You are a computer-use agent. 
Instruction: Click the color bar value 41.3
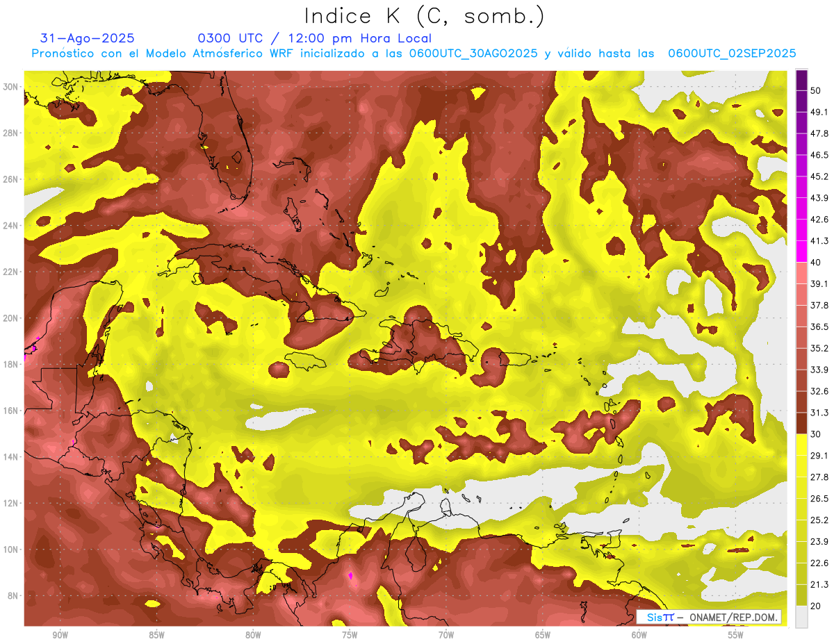[x=819, y=241]
